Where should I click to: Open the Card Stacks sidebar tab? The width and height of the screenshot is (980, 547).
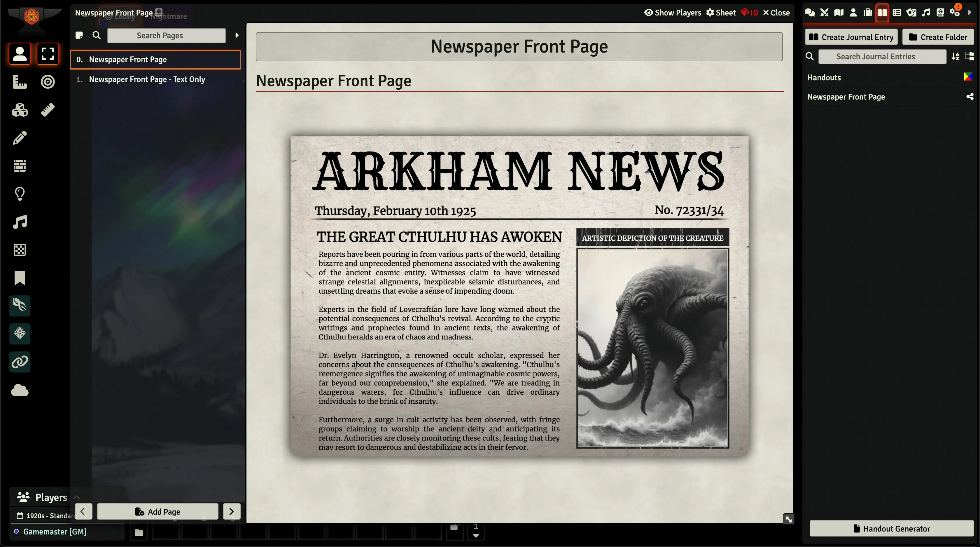(x=911, y=13)
